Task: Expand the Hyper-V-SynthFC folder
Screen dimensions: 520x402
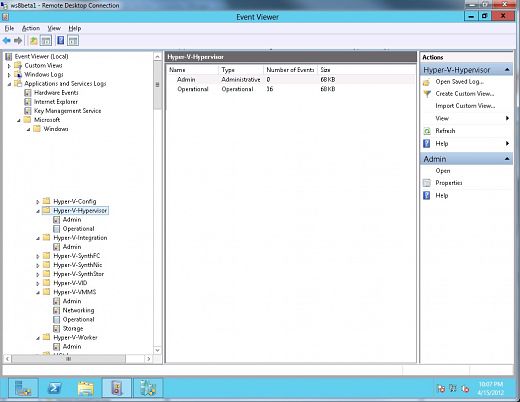Action: click(38, 256)
